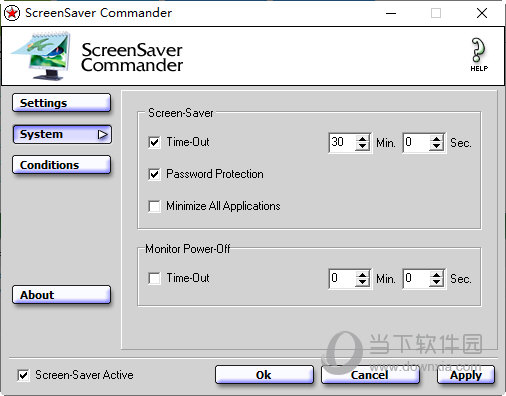This screenshot has height=396, width=506.
Task: Decrease Monitor Power-Off seconds
Action: coord(436,283)
